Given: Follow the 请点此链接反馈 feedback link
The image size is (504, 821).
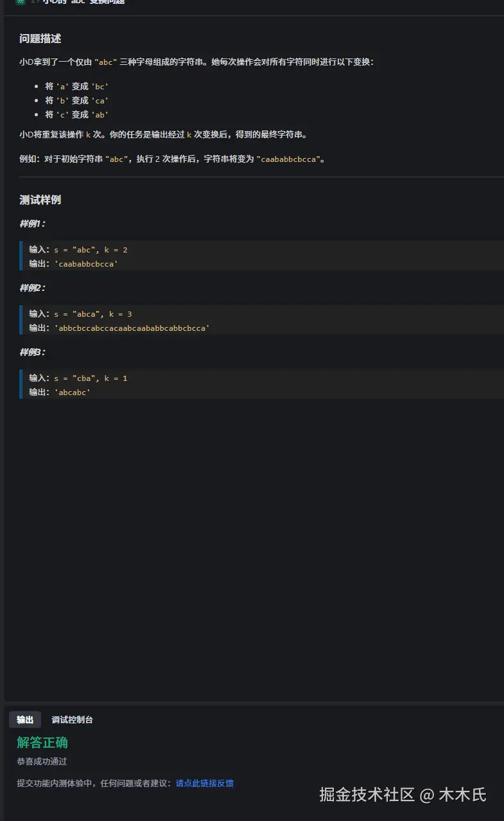Looking at the screenshot, I should [204, 783].
